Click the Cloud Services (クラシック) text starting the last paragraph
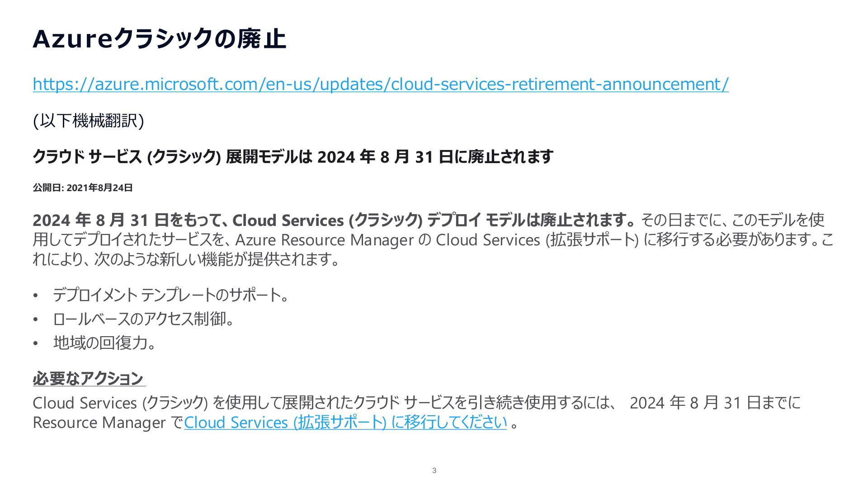 click(120, 403)
